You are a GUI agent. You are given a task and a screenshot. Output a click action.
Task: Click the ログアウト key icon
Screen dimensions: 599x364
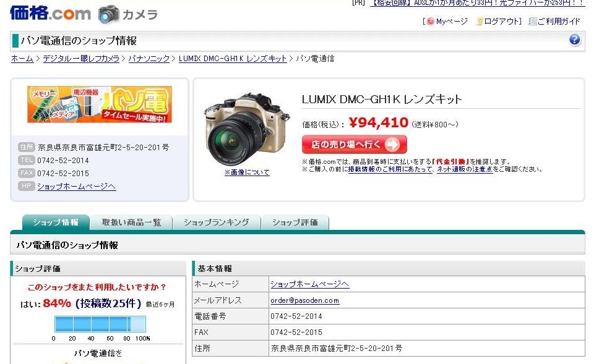click(480, 22)
